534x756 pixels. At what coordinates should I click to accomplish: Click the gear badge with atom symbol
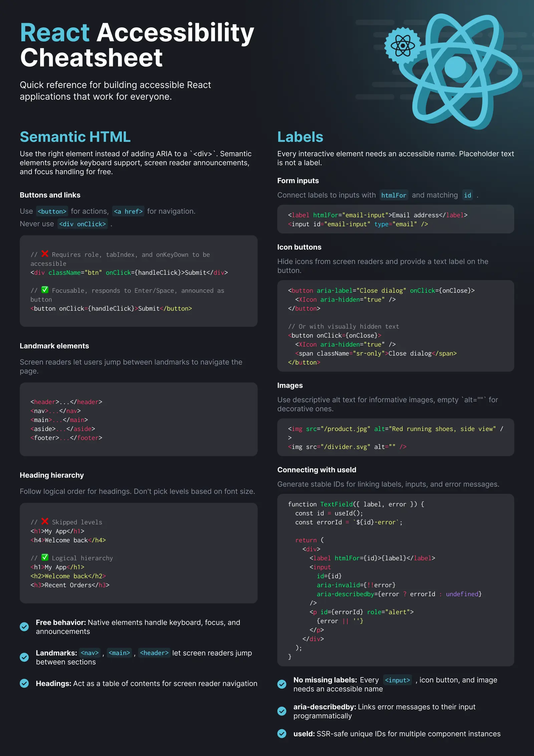(403, 46)
